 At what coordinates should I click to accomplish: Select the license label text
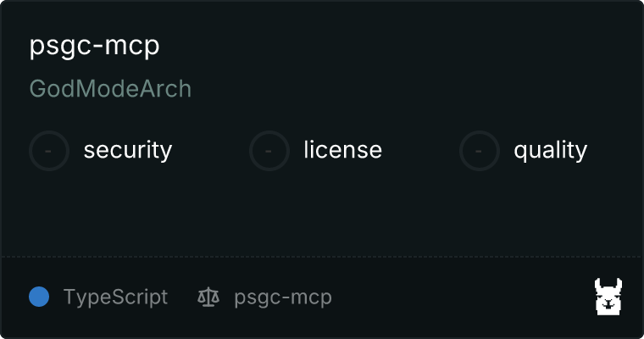click(342, 149)
